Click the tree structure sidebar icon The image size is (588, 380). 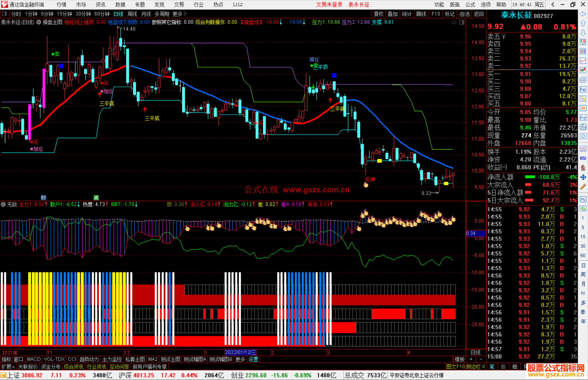click(583, 99)
